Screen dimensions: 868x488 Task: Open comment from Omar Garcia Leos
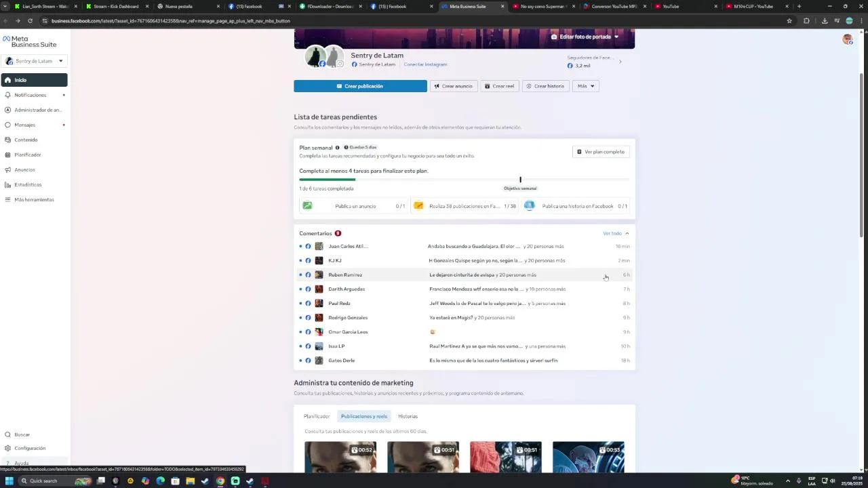pos(465,331)
